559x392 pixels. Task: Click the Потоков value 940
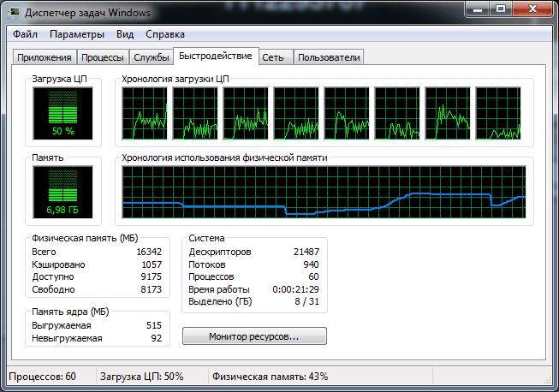312,264
